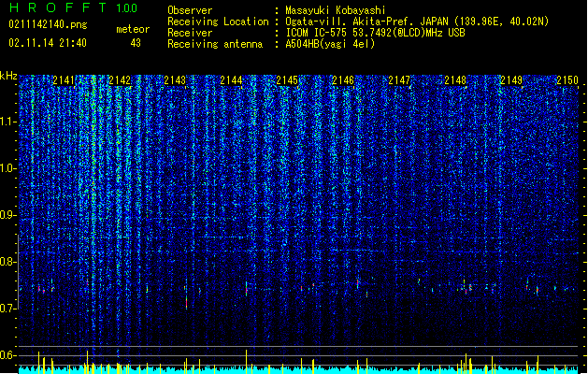
Task: Click the meteor label
Action: point(133,29)
